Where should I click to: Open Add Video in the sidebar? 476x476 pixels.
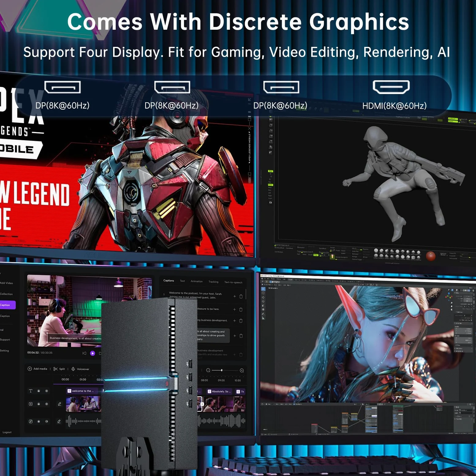7,283
